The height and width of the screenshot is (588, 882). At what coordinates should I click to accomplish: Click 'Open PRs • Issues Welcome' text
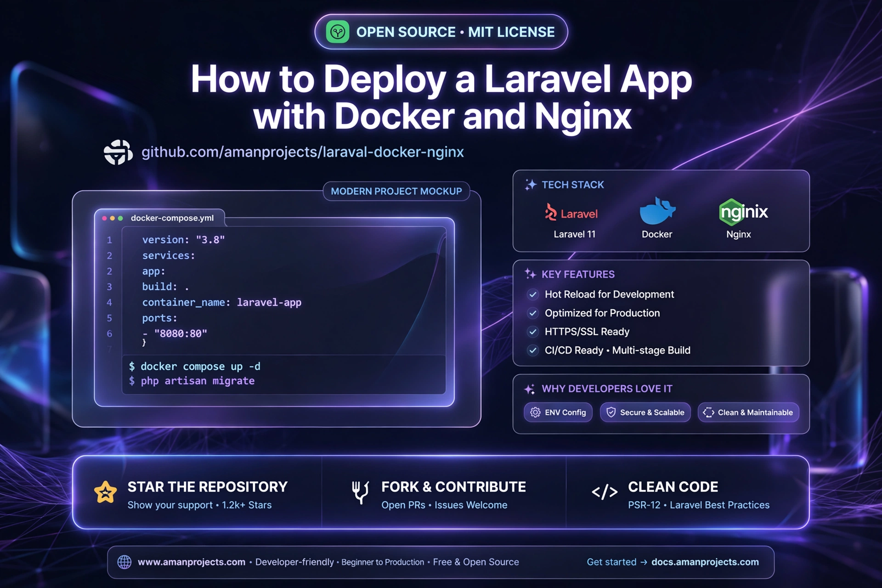(x=444, y=505)
